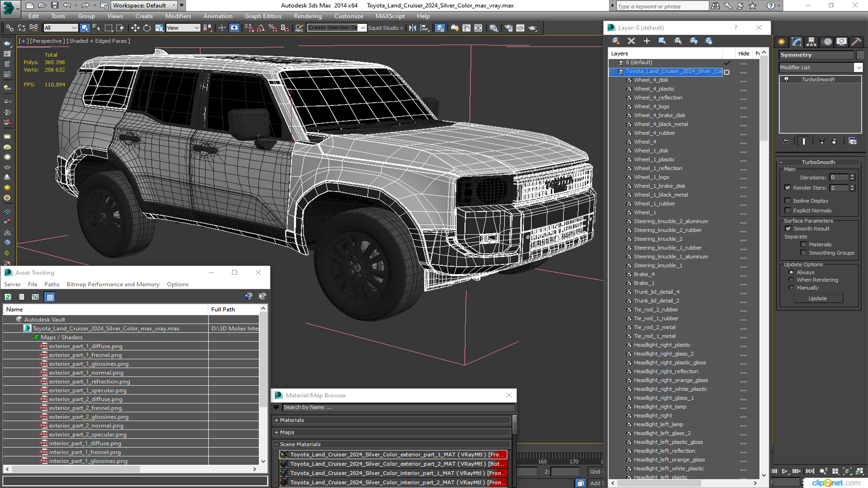Expand Maps group in Material/Map Browser

[392, 432]
